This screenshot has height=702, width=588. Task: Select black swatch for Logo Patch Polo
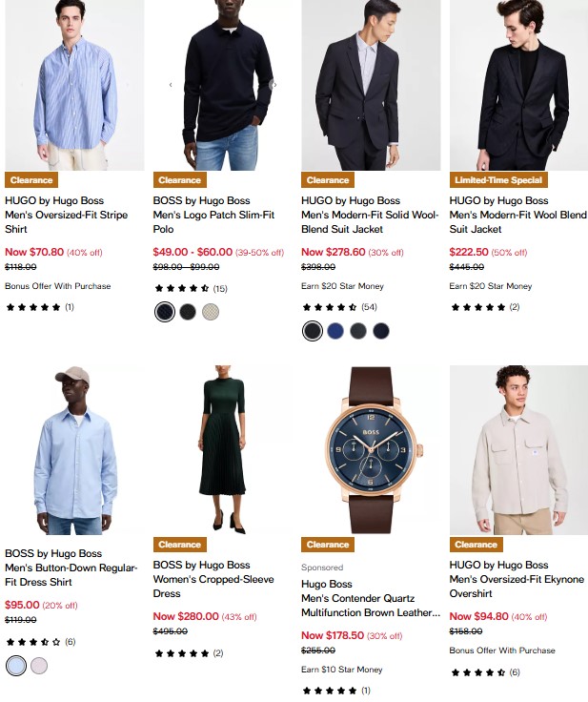tap(188, 312)
